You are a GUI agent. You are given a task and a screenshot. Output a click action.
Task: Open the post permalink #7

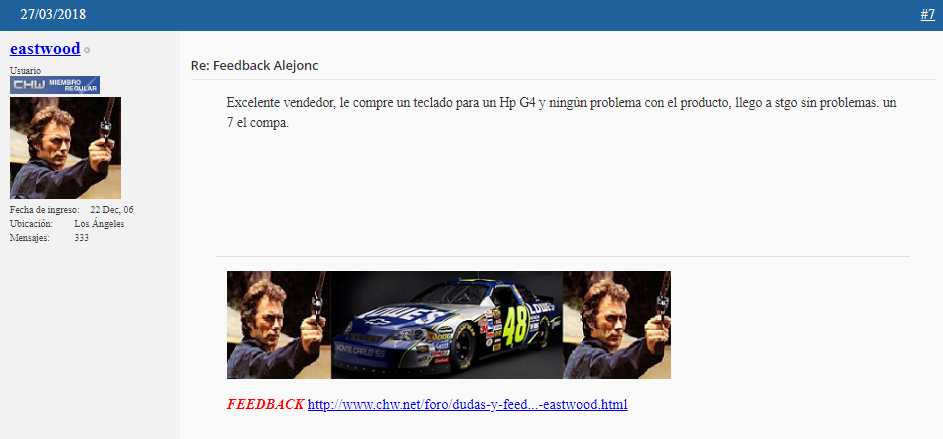(x=927, y=14)
